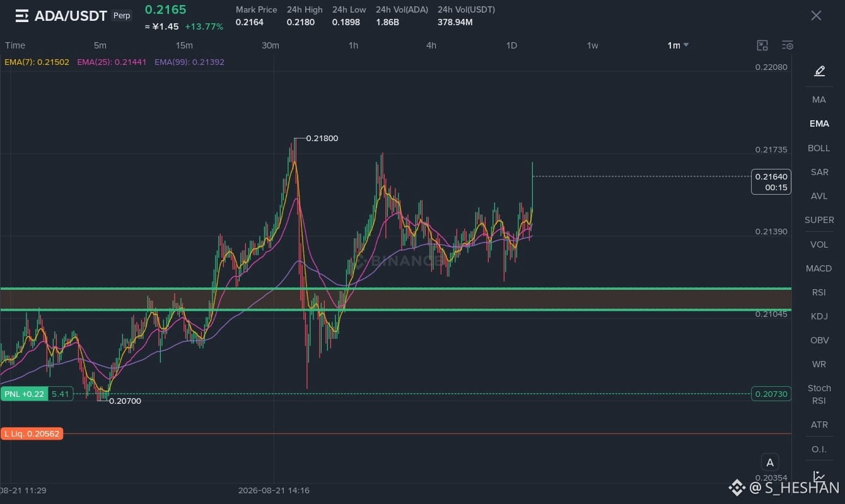Screen dimensions: 845x504
Task: Show the O.I. indicator
Action: coord(819,449)
